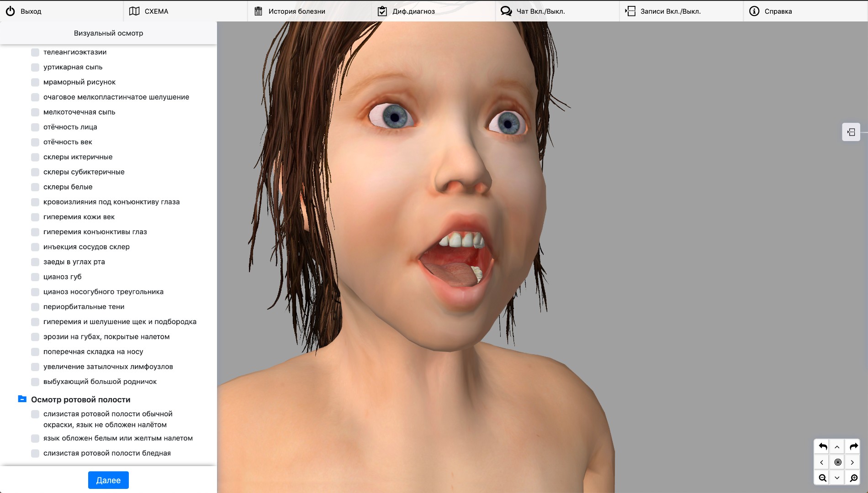This screenshot has height=493, width=868.
Task: Open the 'История болезни' menu
Action: click(290, 11)
